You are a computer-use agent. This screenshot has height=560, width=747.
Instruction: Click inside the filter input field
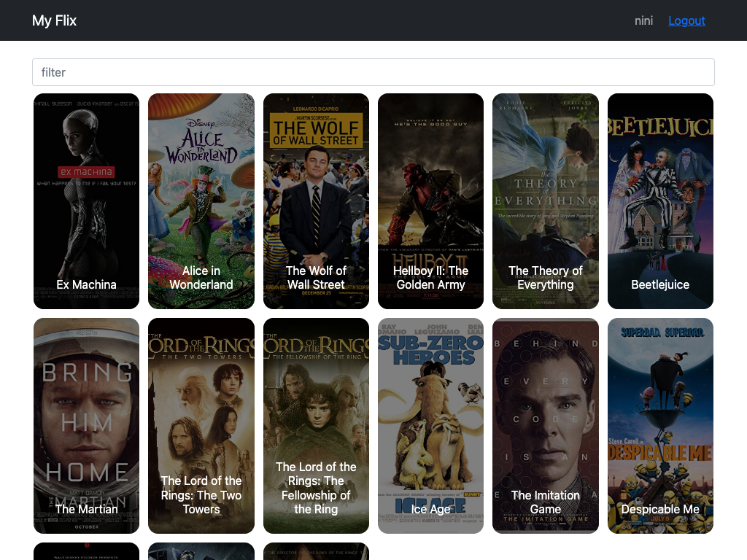click(x=373, y=72)
